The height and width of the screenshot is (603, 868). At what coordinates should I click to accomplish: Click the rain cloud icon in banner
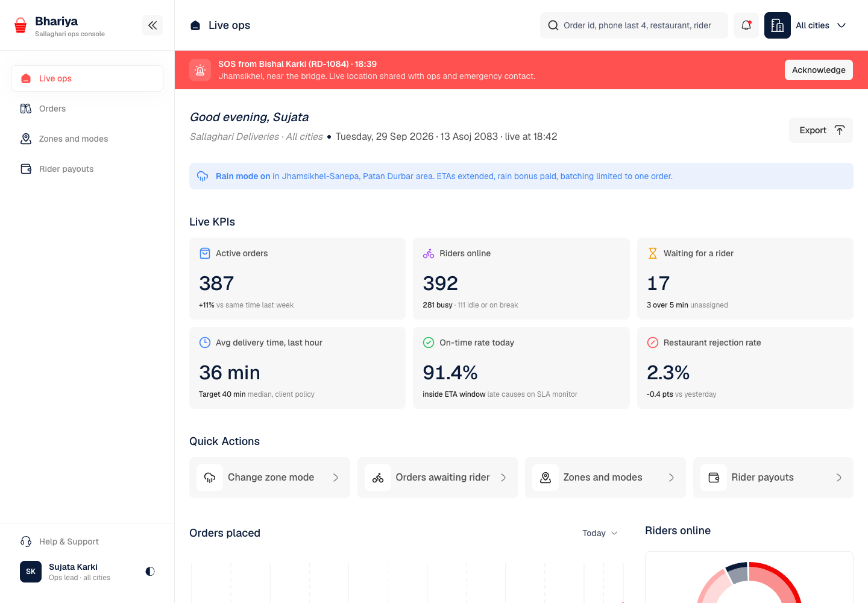[x=203, y=176]
